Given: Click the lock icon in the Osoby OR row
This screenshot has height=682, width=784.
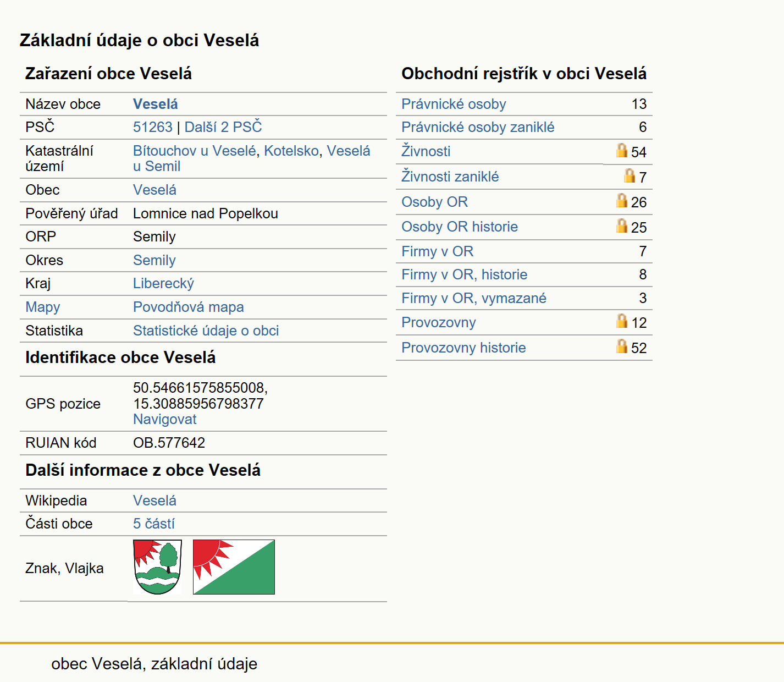Looking at the screenshot, I should [x=622, y=200].
